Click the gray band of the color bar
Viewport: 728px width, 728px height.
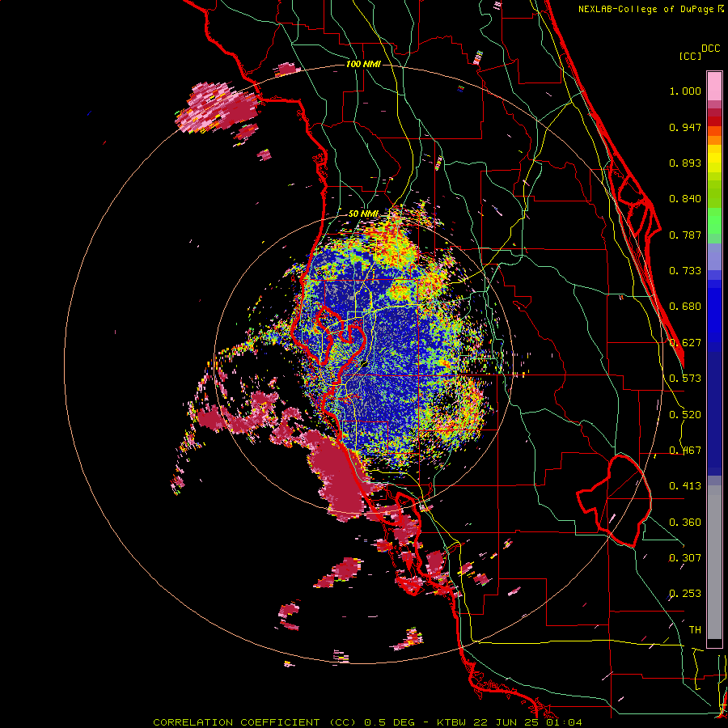[714, 562]
